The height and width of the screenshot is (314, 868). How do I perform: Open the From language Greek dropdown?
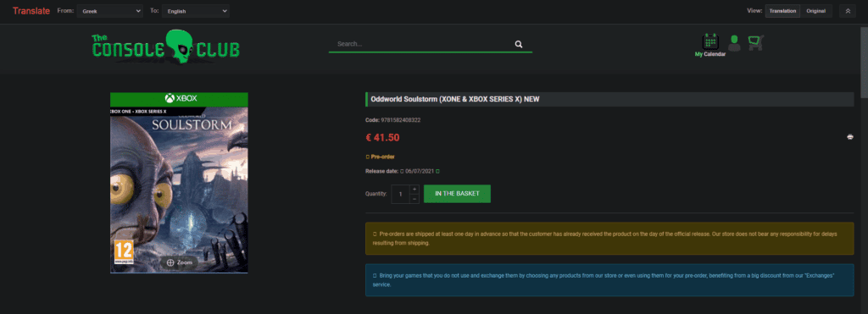pyautogui.click(x=109, y=10)
